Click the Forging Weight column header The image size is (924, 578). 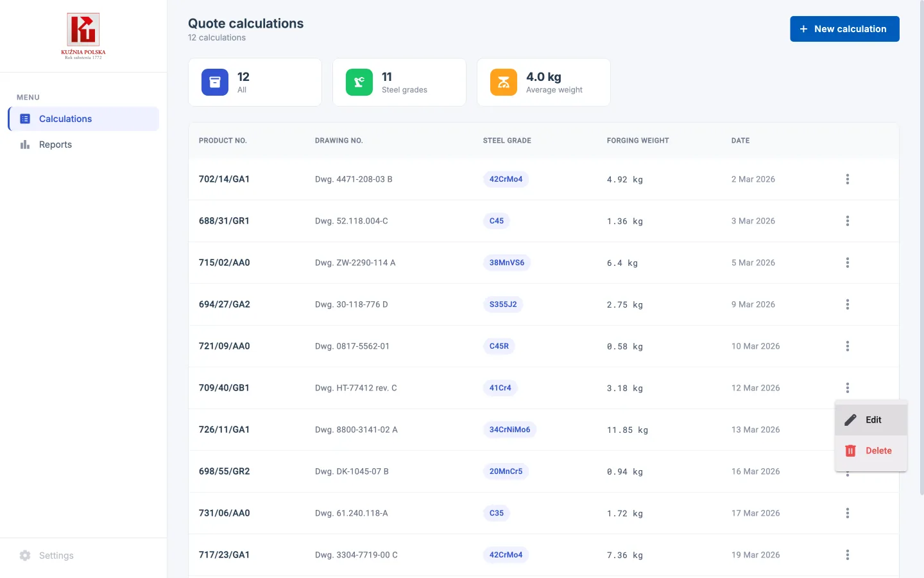pyautogui.click(x=638, y=141)
